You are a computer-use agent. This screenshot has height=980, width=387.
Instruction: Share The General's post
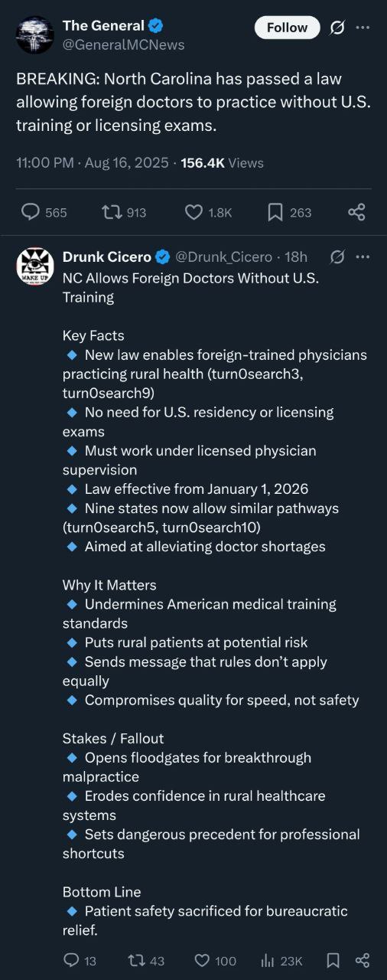click(x=356, y=212)
